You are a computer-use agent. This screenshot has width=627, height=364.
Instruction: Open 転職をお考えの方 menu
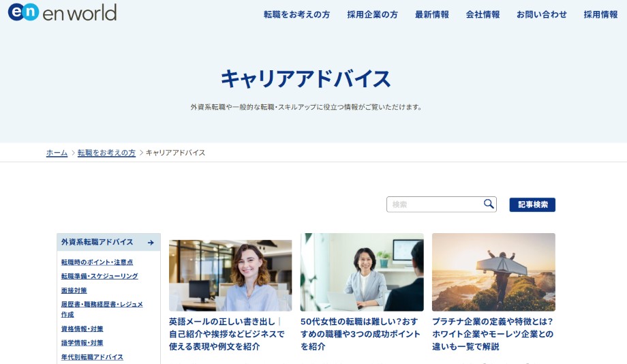coord(296,15)
